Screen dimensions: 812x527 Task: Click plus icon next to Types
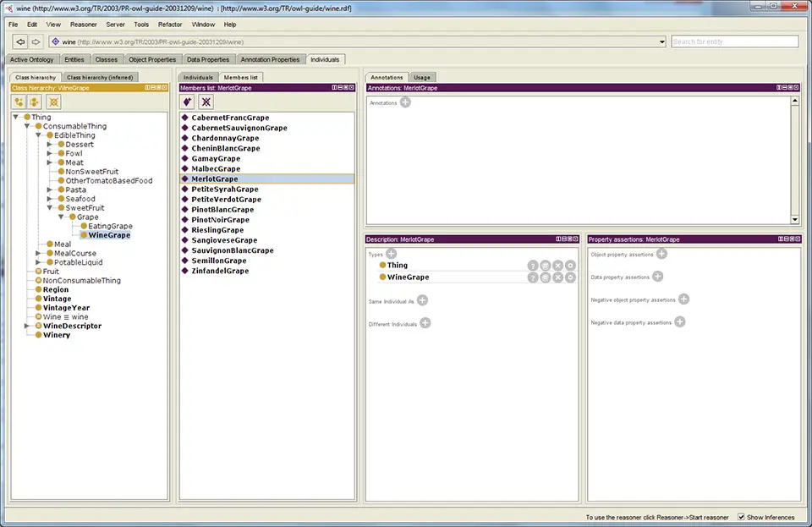point(391,253)
